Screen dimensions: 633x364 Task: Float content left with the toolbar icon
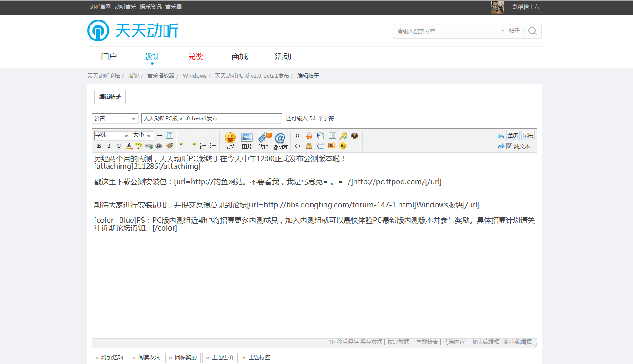183,146
